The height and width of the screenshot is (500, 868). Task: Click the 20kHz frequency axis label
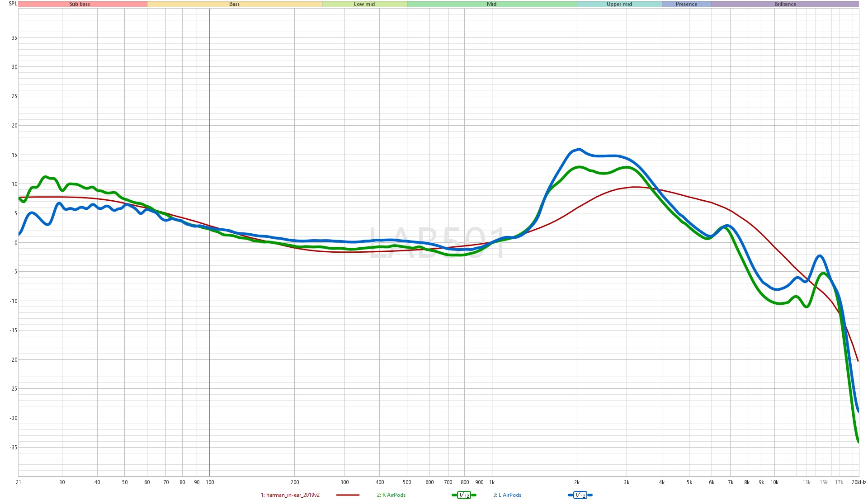point(859,482)
